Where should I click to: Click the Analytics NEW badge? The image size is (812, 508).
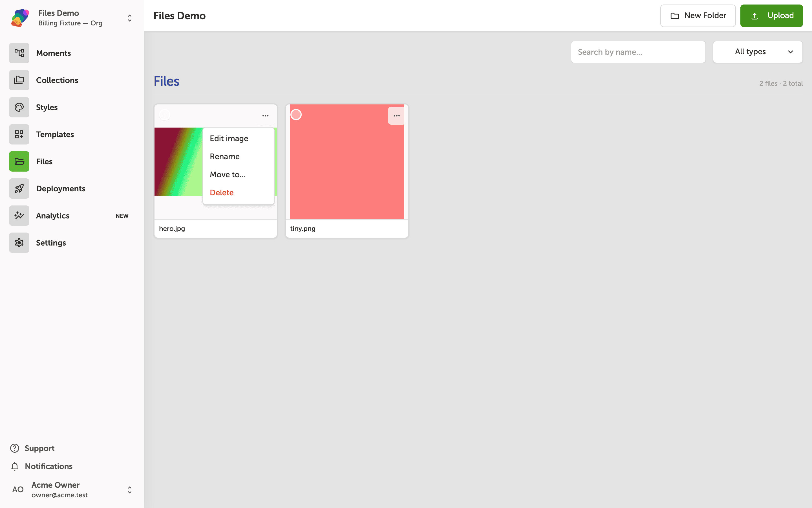(122, 216)
